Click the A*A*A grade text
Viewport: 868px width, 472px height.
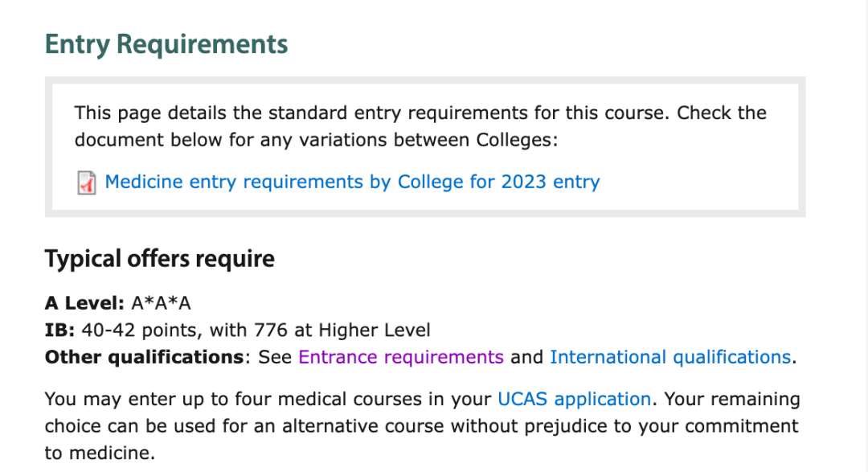tap(161, 303)
